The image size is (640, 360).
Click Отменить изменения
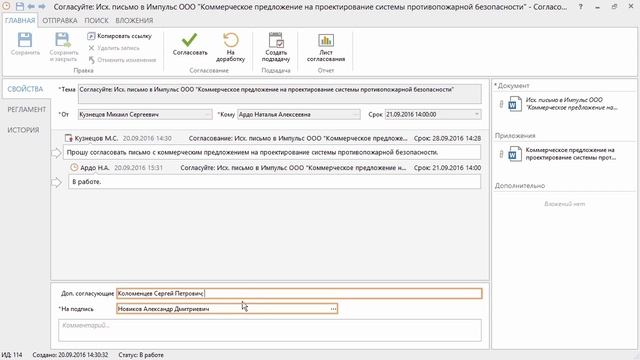[122, 60]
